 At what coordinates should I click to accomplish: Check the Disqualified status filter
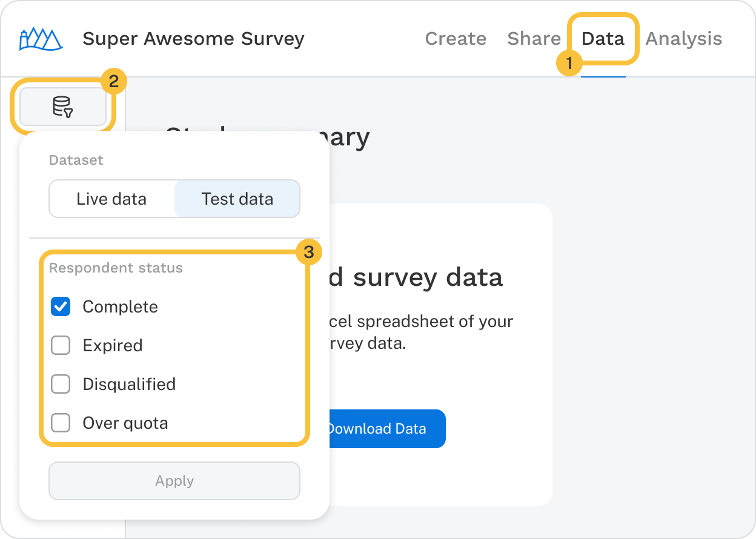61,385
